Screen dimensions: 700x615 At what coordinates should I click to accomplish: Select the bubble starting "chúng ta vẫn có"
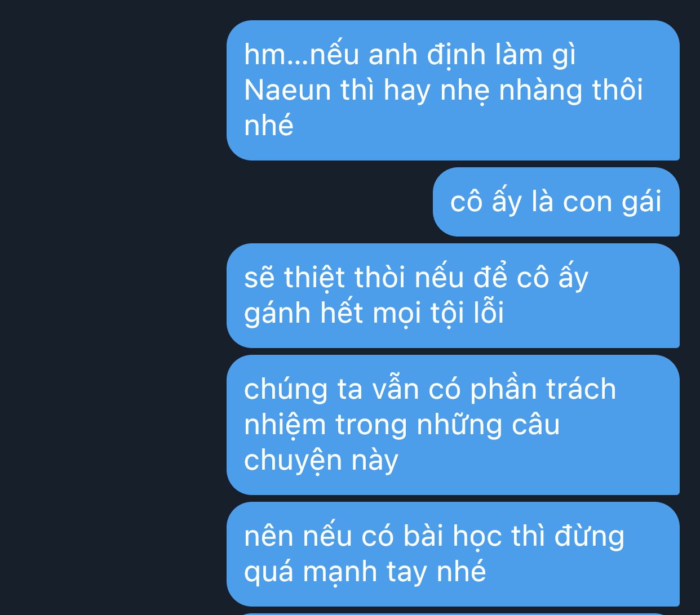tap(453, 425)
